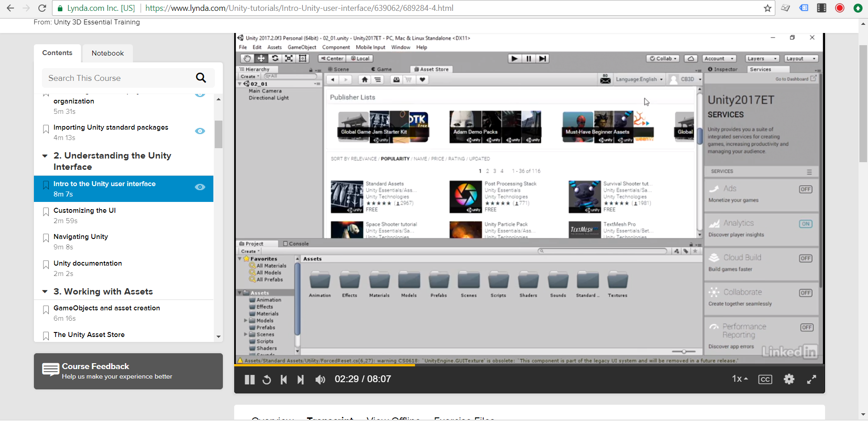
Task: Click Asset Store wishlist heart icon
Action: pos(422,80)
